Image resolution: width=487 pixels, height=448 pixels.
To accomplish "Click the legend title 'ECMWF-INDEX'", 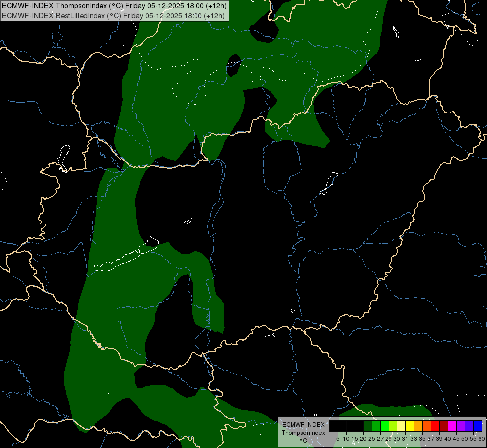I will pos(303,425).
